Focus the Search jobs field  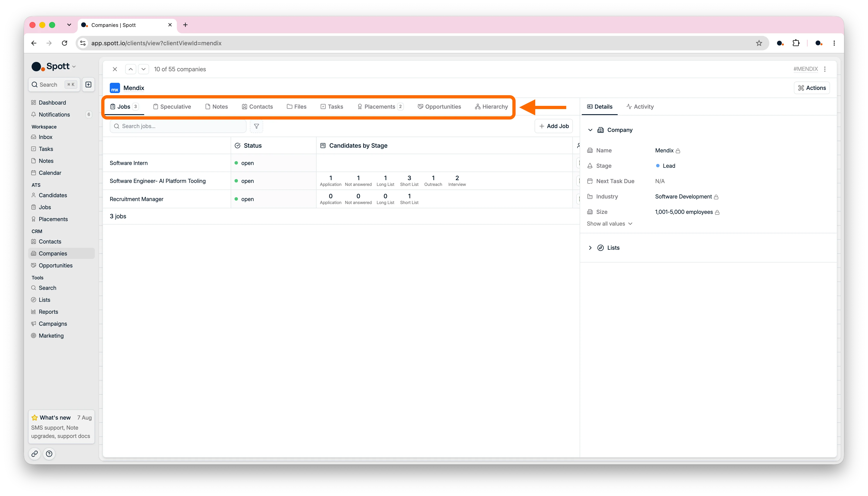point(178,126)
